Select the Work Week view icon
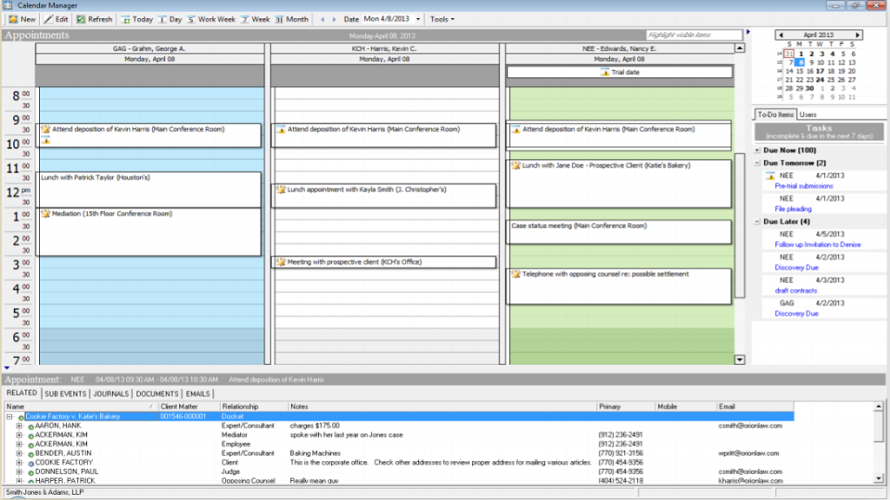This screenshot has height=500, width=890. click(x=191, y=19)
